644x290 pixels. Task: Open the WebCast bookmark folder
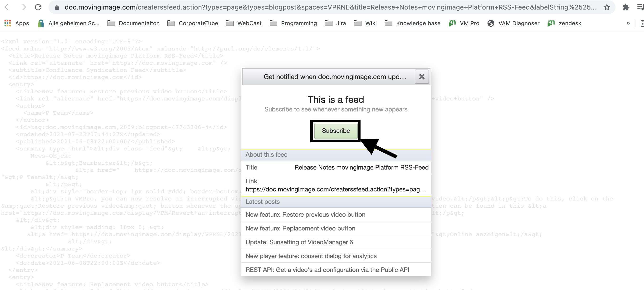(x=244, y=23)
